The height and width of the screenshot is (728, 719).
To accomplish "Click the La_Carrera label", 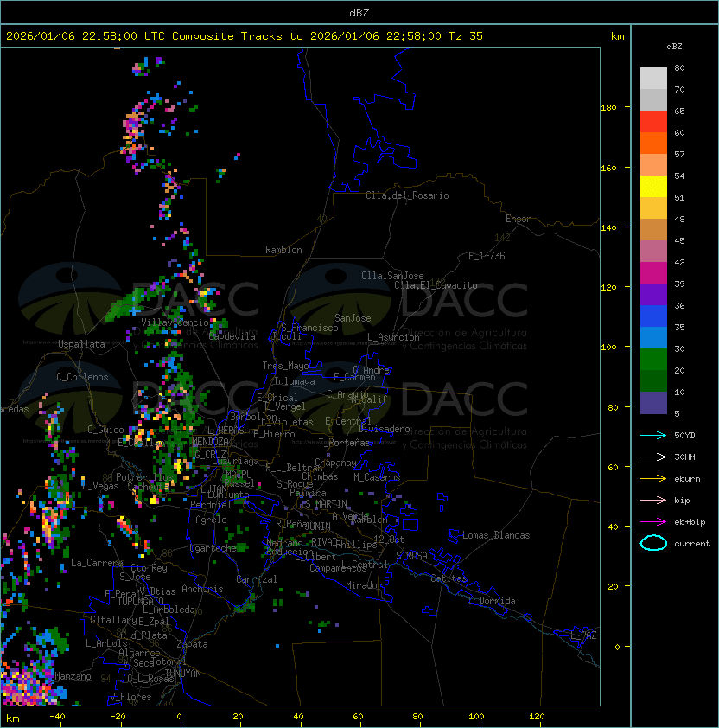I will tap(97, 563).
